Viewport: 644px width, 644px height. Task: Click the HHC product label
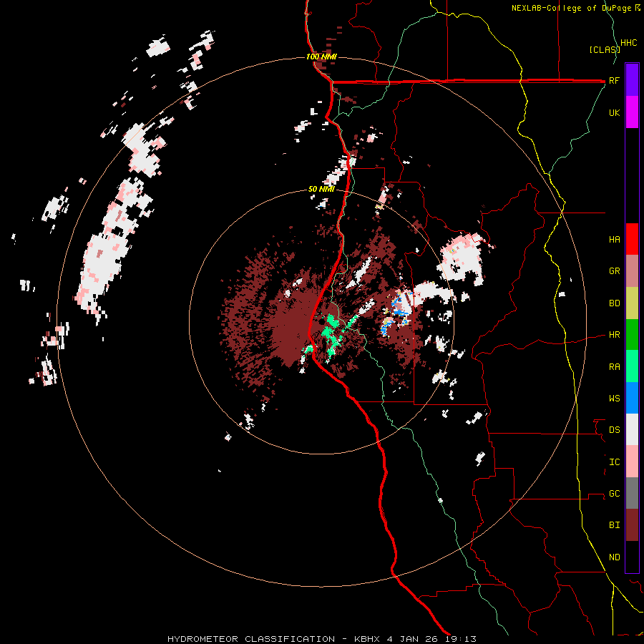[629, 43]
